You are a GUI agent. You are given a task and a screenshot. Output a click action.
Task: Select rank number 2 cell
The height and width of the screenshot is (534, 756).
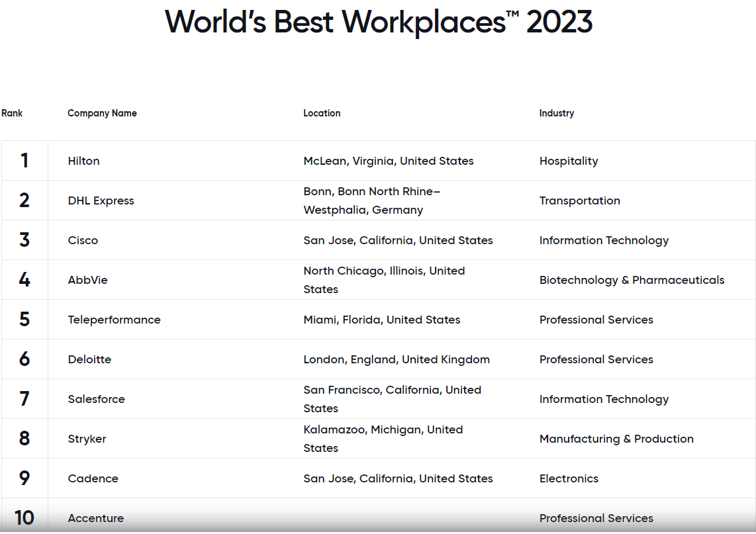pos(24,200)
